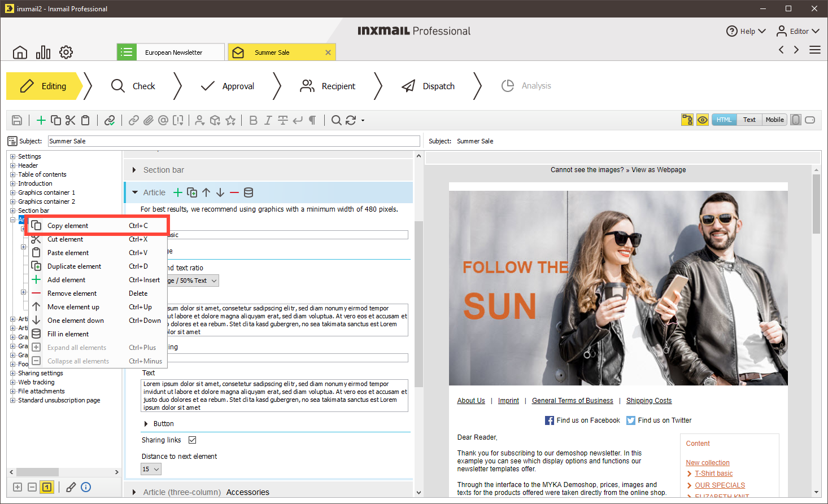Click the Shipping Costs link
The height and width of the screenshot is (504, 828).
(649, 401)
